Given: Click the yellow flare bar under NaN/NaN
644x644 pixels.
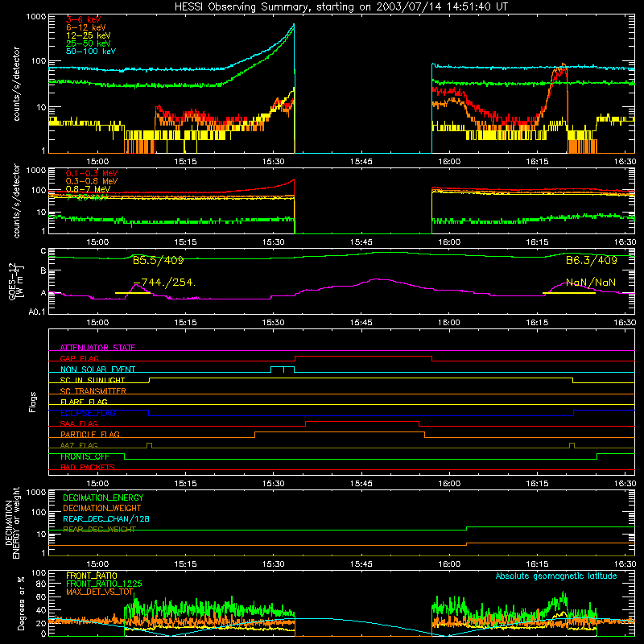Looking at the screenshot, I should [x=569, y=293].
